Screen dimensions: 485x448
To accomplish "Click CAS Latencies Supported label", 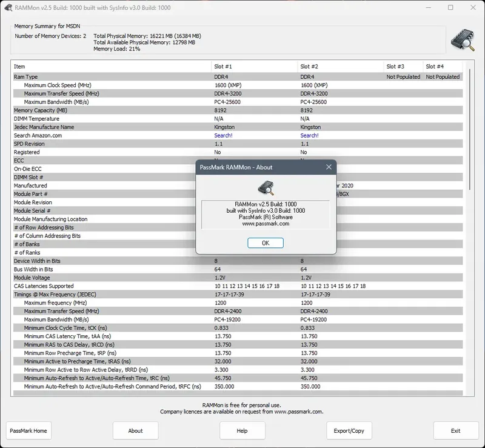I will [x=44, y=286].
